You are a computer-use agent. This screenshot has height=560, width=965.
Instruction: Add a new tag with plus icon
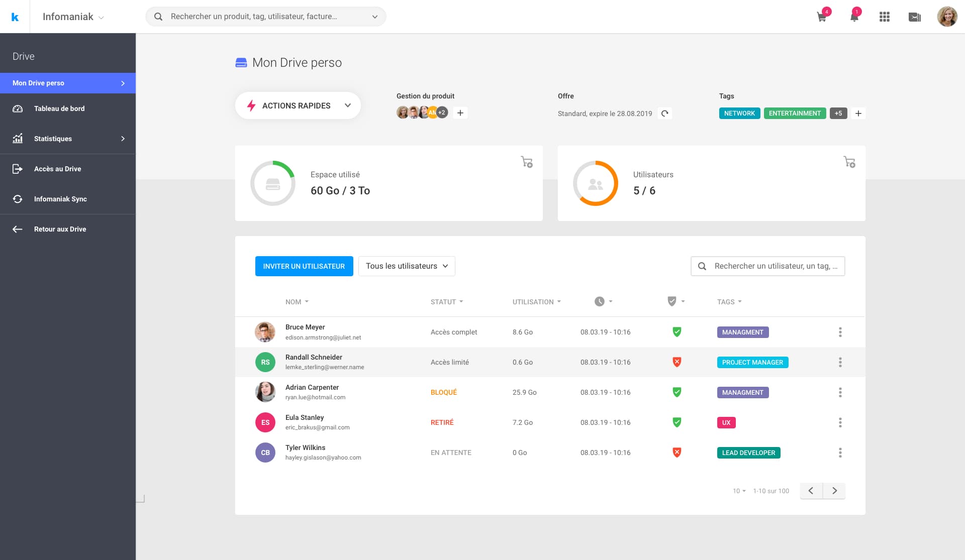click(858, 114)
